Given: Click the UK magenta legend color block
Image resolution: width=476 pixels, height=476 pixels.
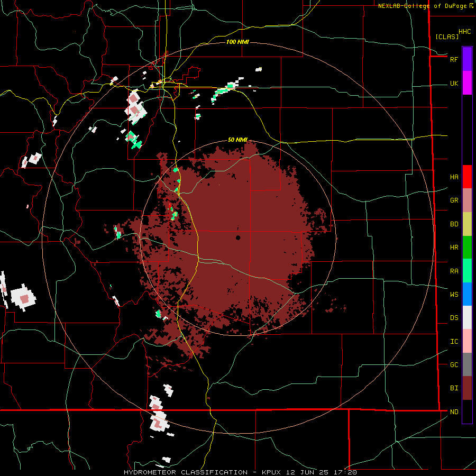Looking at the screenshot, I should coord(467,83).
